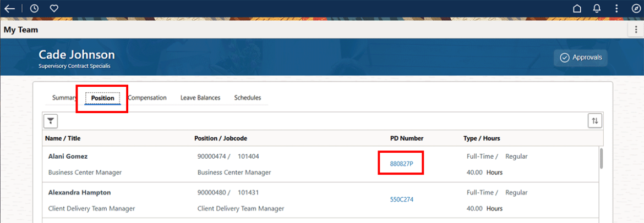644x223 pixels.
Task: Go back using the left arrow icon
Action: tap(9, 9)
